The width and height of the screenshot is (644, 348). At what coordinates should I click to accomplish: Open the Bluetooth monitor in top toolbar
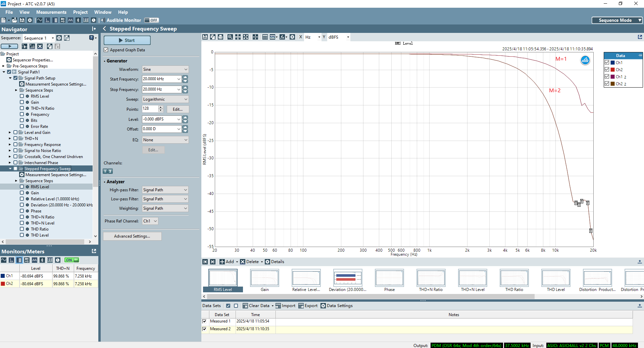point(78,20)
